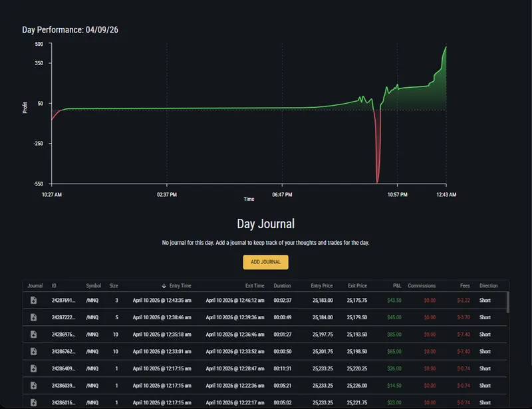Image resolution: width=532 pixels, height=409 pixels.
Task: Select trade ID 24286762
Action: point(63,351)
